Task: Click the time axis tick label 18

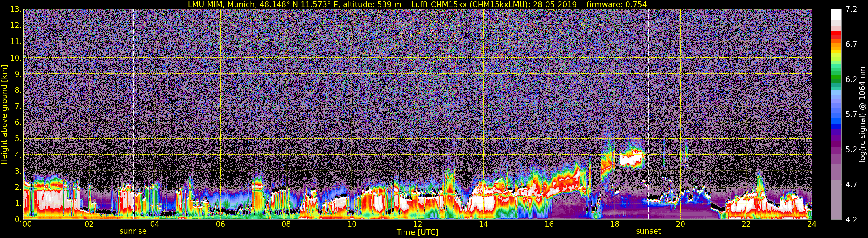Action: tap(614, 224)
